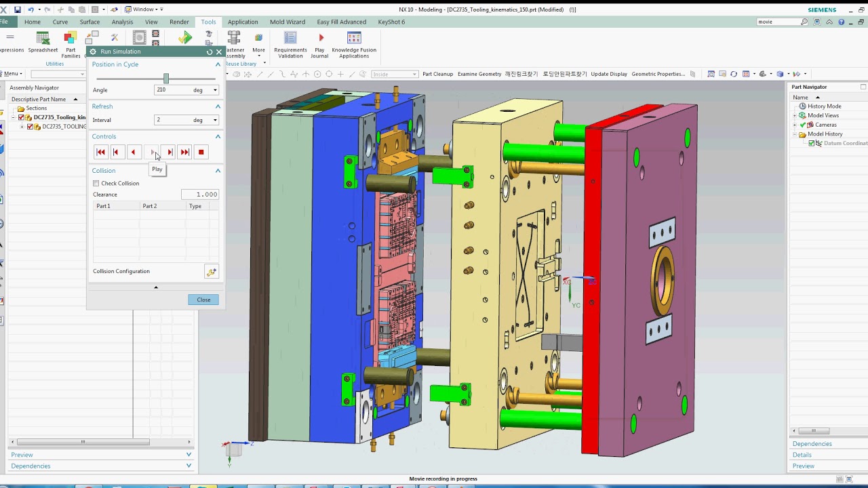The height and width of the screenshot is (488, 868).
Task: Play the simulation forward
Action: click(153, 152)
